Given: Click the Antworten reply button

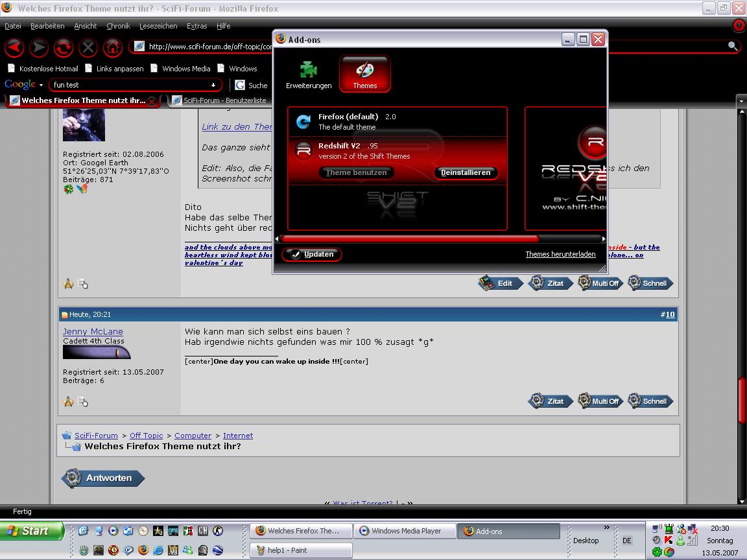Looking at the screenshot, I should pos(103,478).
